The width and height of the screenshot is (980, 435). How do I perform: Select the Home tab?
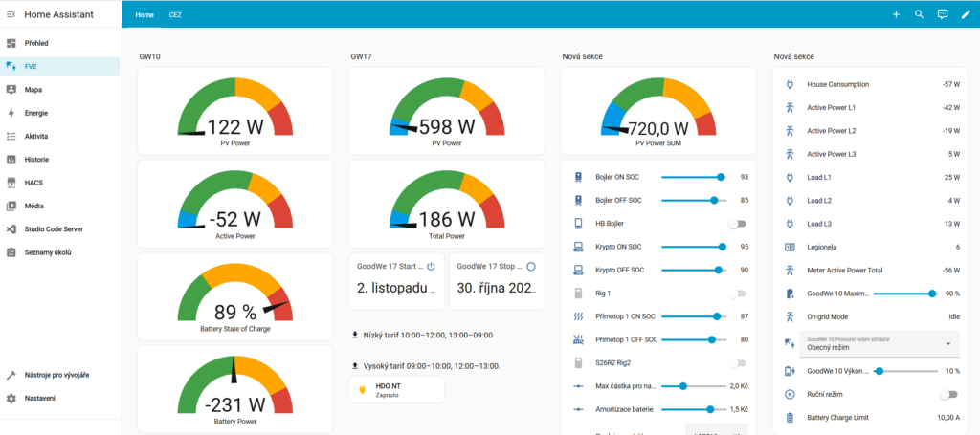coord(144,15)
